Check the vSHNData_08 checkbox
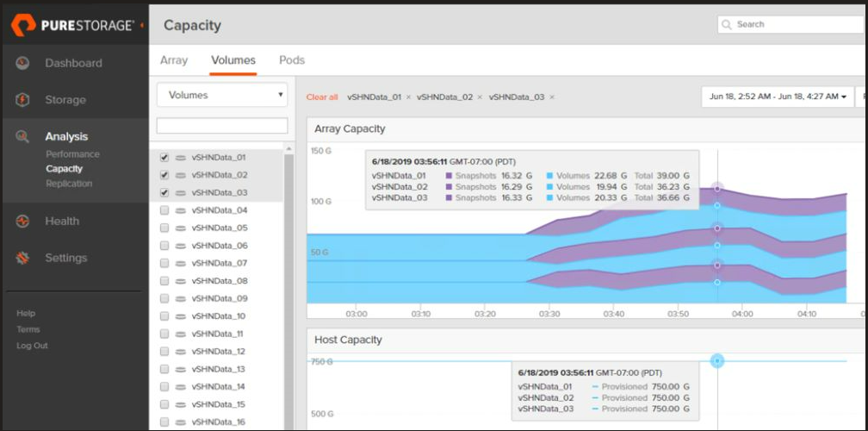Viewport: 868px width, 431px height. (x=164, y=281)
